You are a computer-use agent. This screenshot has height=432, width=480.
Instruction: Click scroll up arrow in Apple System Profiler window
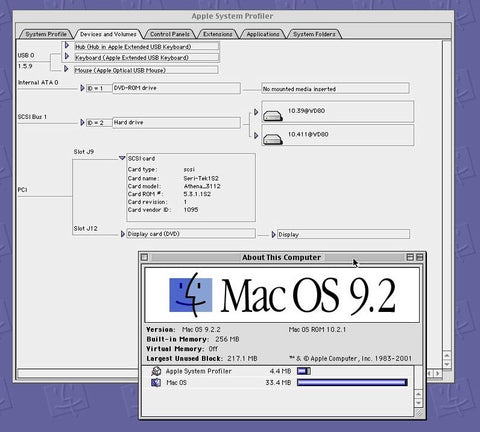click(447, 355)
